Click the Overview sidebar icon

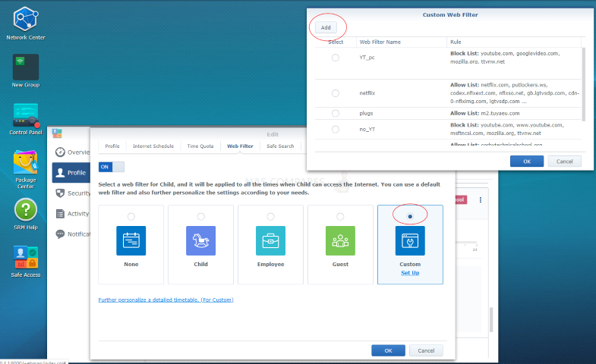[60, 152]
